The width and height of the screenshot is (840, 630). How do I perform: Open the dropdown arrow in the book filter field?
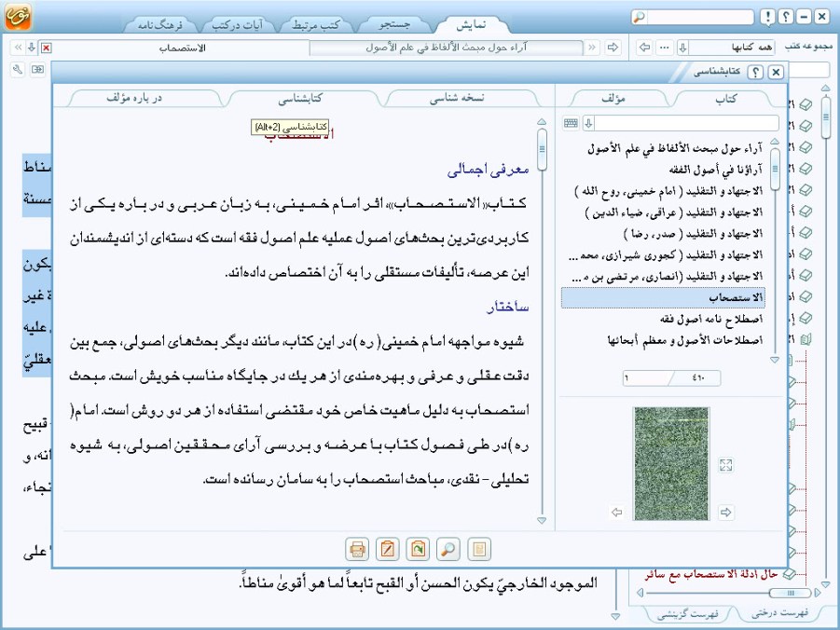pos(588,123)
